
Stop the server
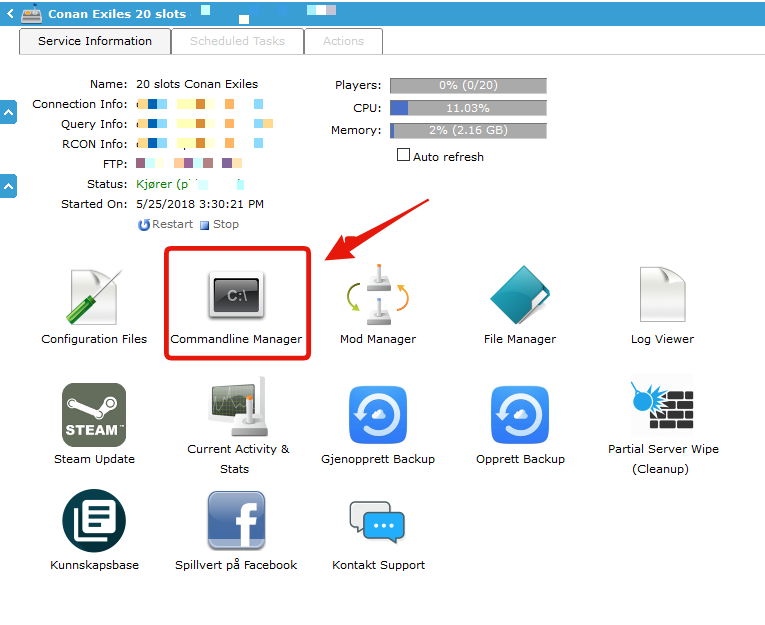pyautogui.click(x=220, y=224)
